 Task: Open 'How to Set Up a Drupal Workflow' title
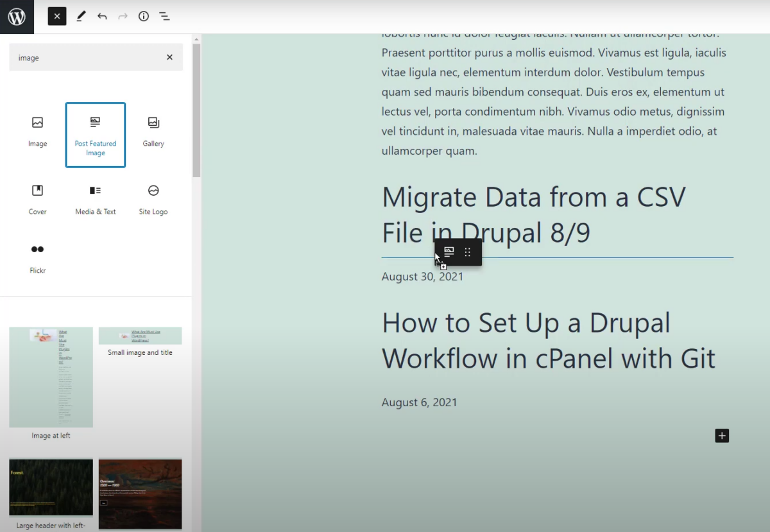[549, 341]
